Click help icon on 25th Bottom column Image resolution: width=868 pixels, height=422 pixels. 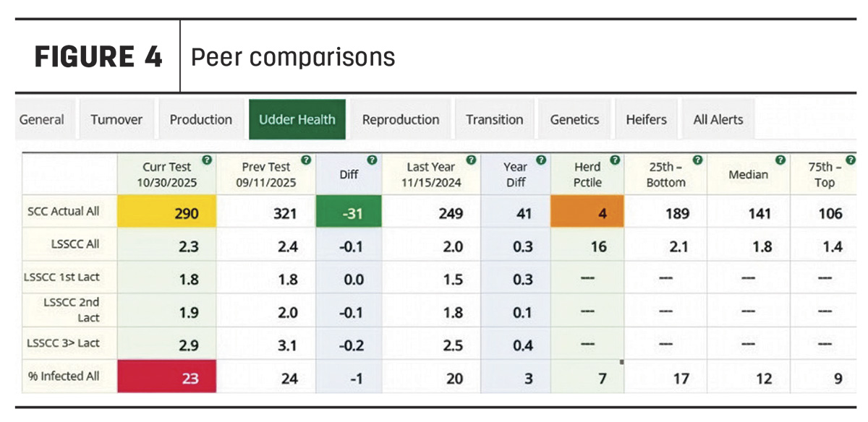coord(697,160)
